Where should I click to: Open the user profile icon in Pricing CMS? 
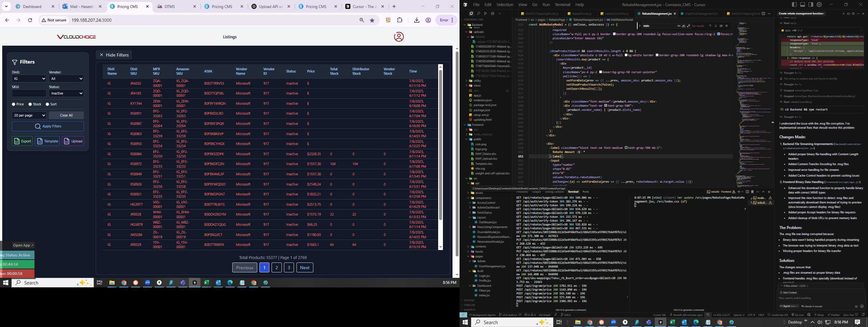coord(399,37)
